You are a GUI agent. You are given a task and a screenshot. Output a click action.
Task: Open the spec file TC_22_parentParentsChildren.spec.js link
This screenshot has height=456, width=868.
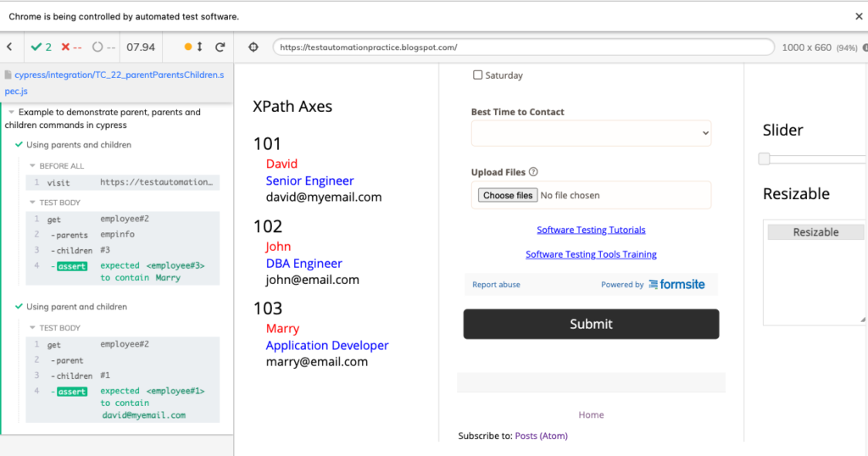(114, 82)
